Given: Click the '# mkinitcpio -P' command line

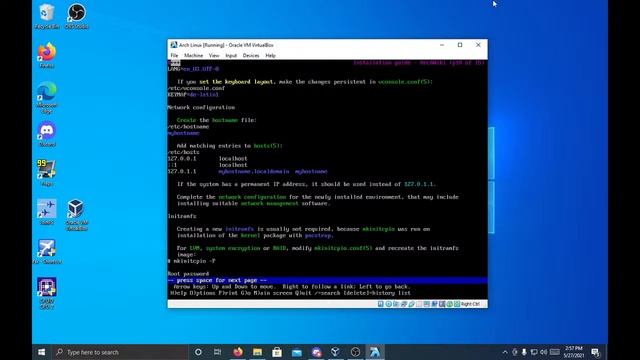Looking at the screenshot, I should tap(191, 261).
